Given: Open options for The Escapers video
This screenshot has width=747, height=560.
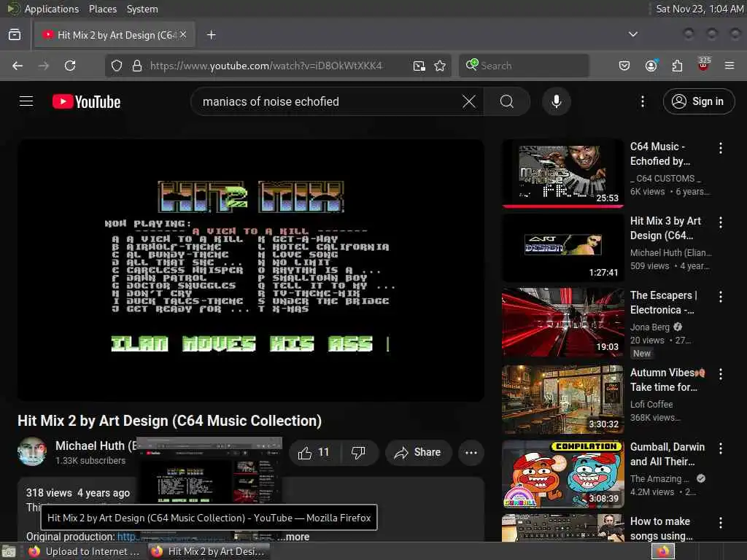Looking at the screenshot, I should click(721, 297).
